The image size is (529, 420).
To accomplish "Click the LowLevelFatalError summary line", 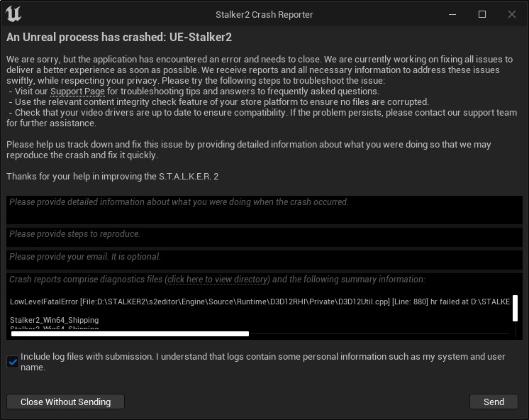I will [x=260, y=302].
